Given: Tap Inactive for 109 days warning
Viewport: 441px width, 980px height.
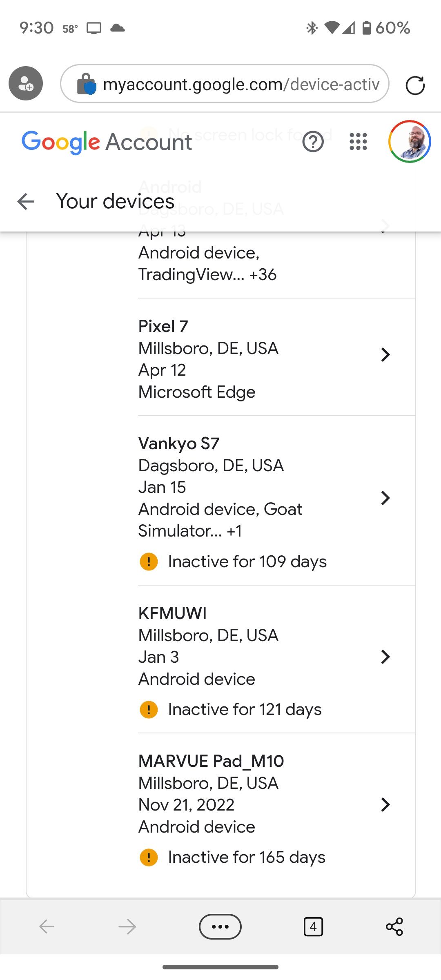Looking at the screenshot, I should point(247,561).
